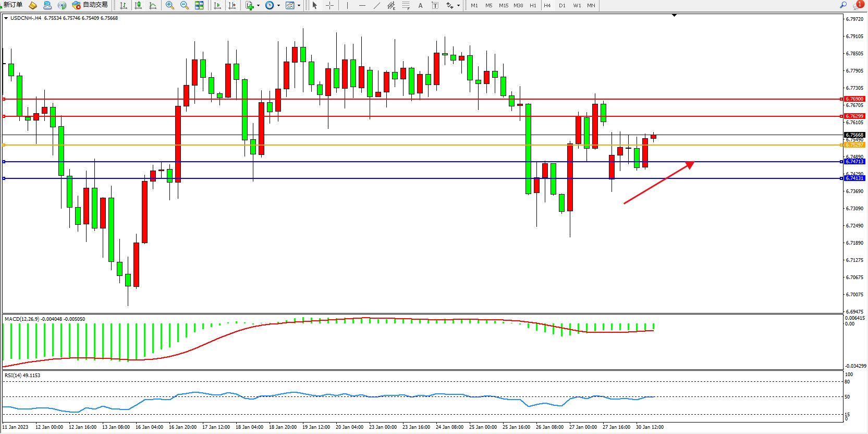Click the red 6.76900 price level label
The image size is (868, 434).
(x=854, y=99)
